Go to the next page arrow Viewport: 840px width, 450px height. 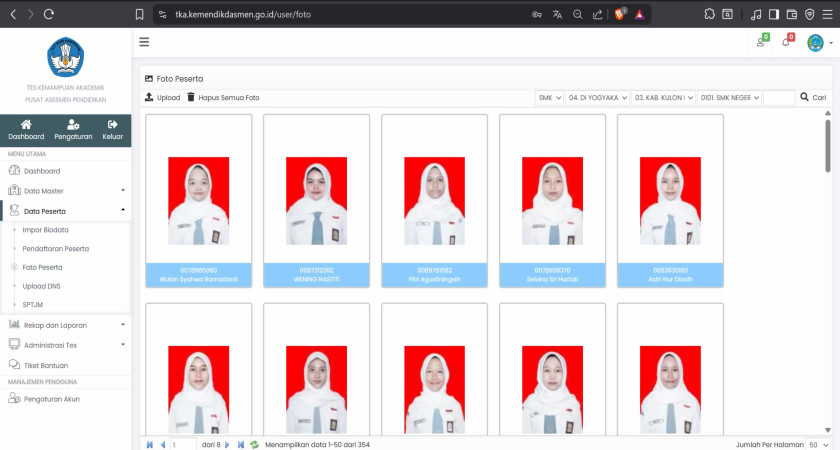tap(227, 444)
